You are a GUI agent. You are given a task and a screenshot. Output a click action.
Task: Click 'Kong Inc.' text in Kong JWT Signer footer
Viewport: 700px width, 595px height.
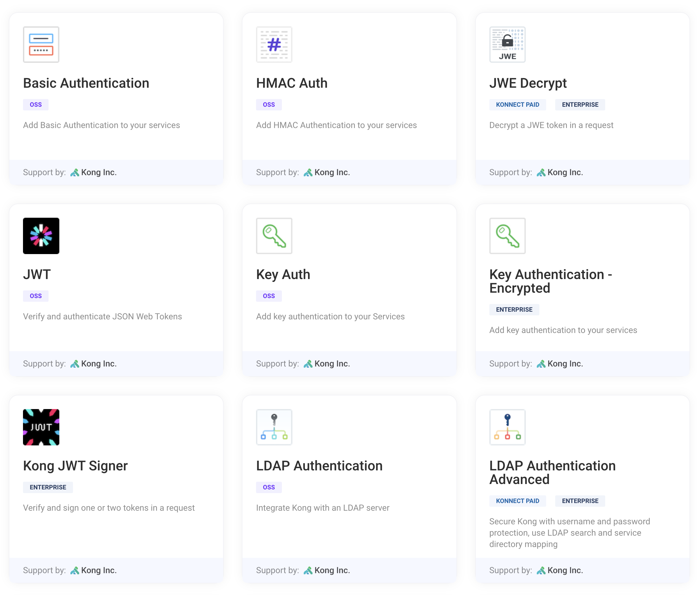tap(99, 570)
